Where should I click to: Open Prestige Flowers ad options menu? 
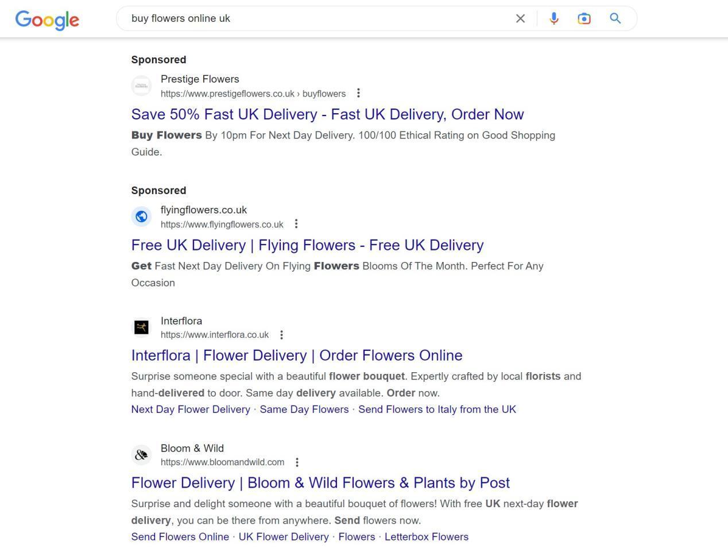coord(358,93)
